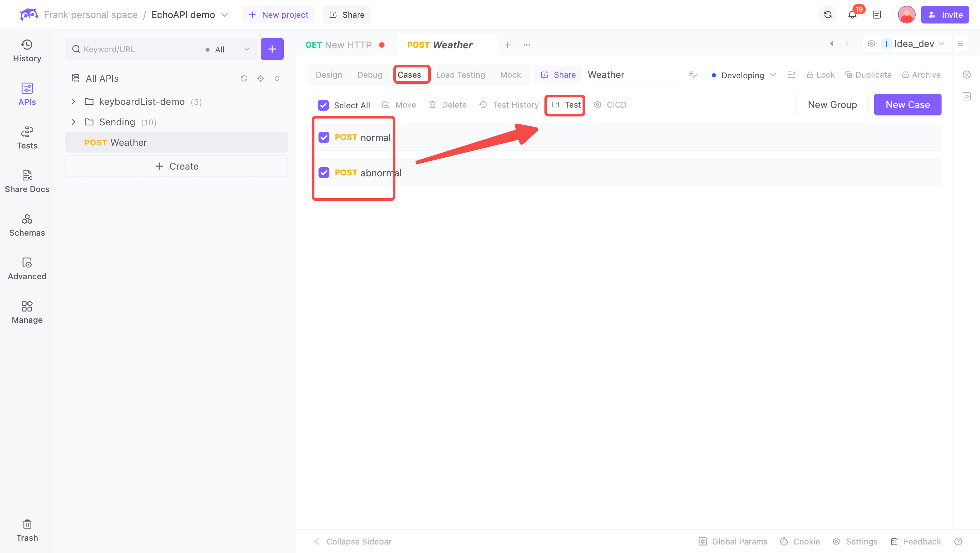Expand the keyboardList-demo folder

(x=72, y=101)
